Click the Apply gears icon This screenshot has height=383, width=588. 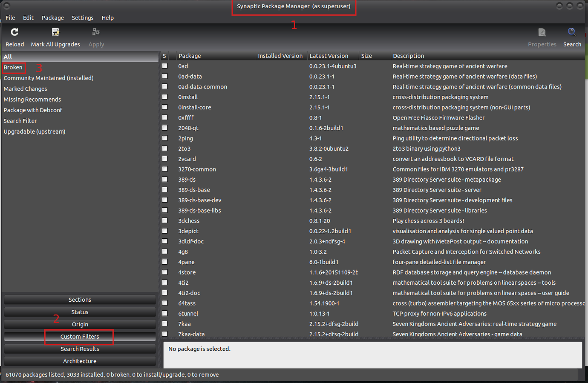(96, 32)
